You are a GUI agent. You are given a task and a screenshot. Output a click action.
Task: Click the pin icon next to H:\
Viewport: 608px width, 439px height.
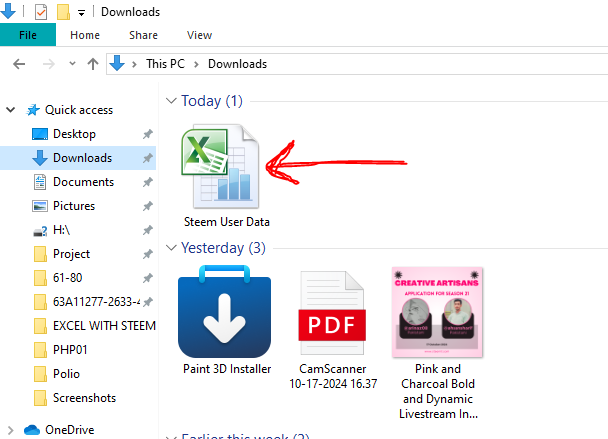pos(148,231)
